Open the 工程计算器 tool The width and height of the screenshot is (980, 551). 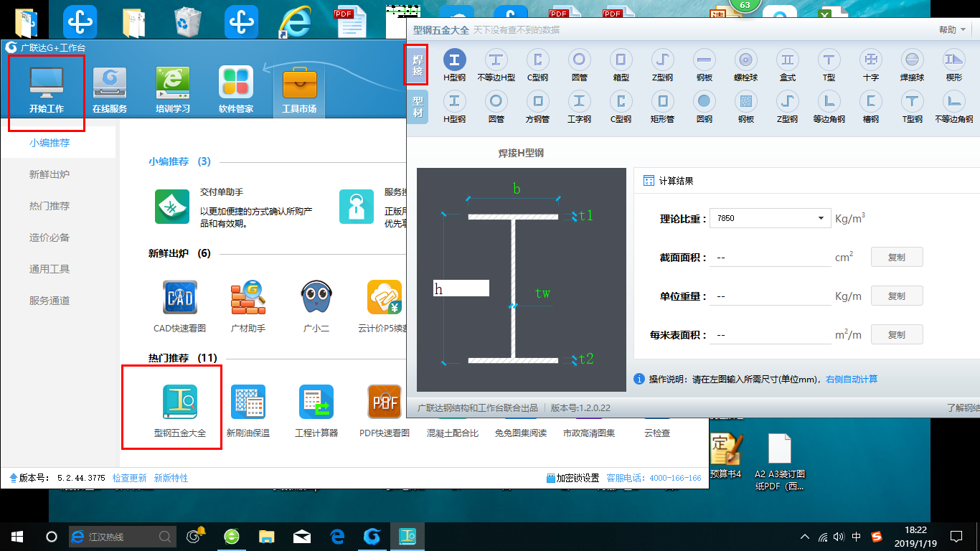pos(316,410)
